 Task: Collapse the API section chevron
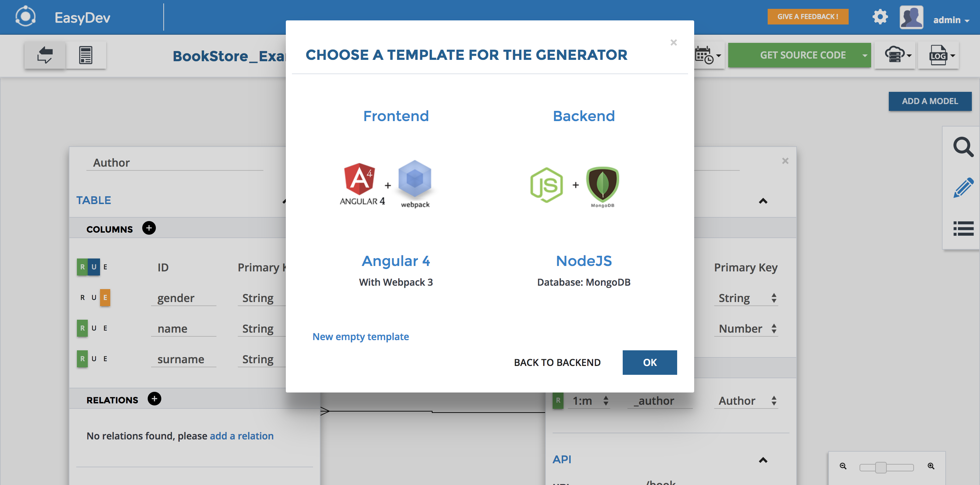tap(763, 460)
